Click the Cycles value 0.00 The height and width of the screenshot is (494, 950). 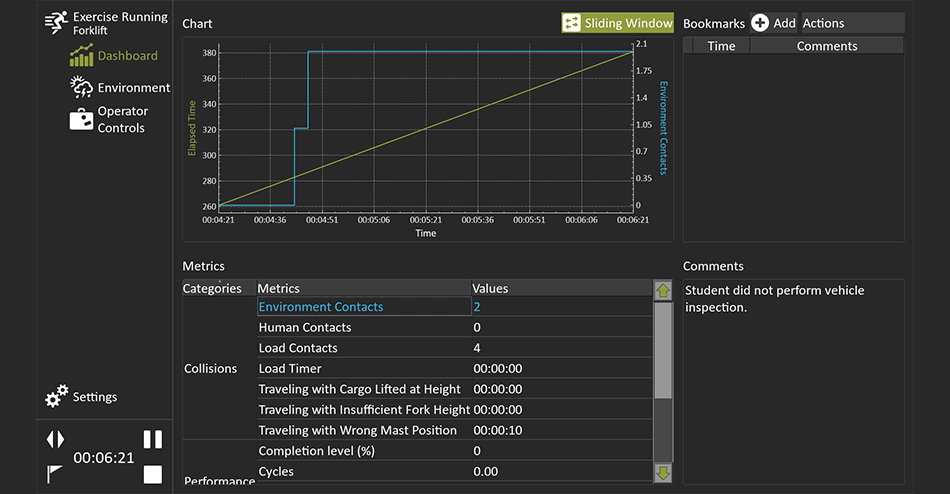486,472
